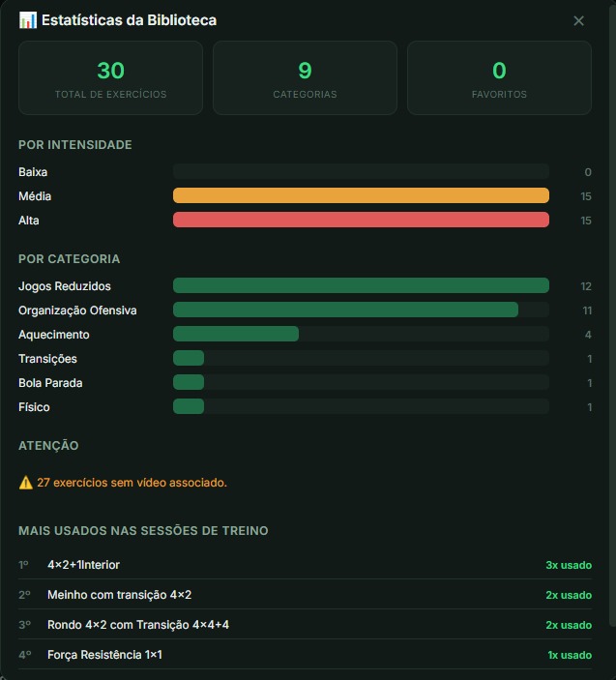The height and width of the screenshot is (680, 616).
Task: Click the warning triangle icon under Atenção
Action: [x=25, y=483]
